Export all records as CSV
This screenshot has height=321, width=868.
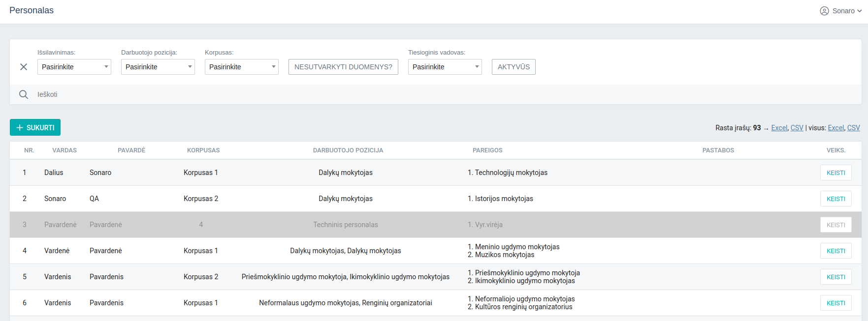click(x=853, y=128)
